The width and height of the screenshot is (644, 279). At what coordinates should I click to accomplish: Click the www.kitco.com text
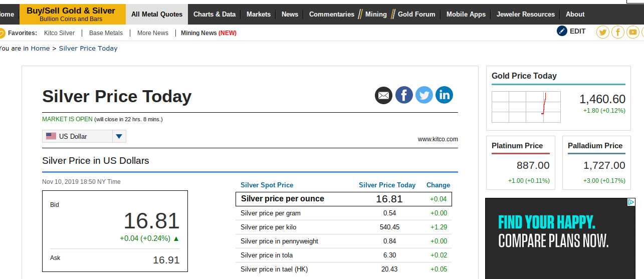point(438,139)
